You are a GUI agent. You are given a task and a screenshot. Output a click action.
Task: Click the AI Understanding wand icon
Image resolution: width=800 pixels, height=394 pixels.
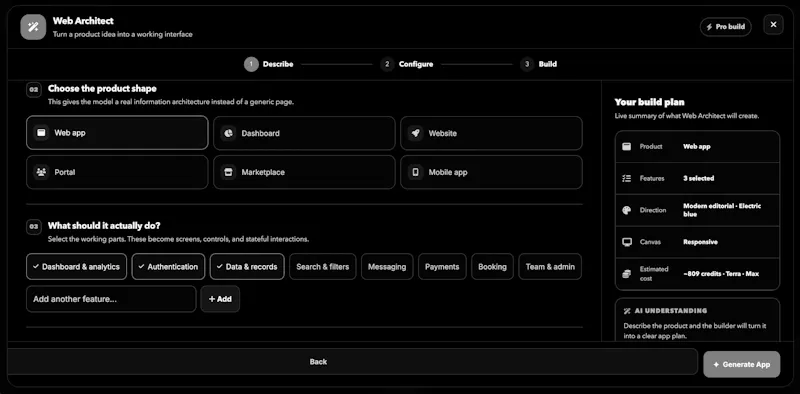coord(627,311)
